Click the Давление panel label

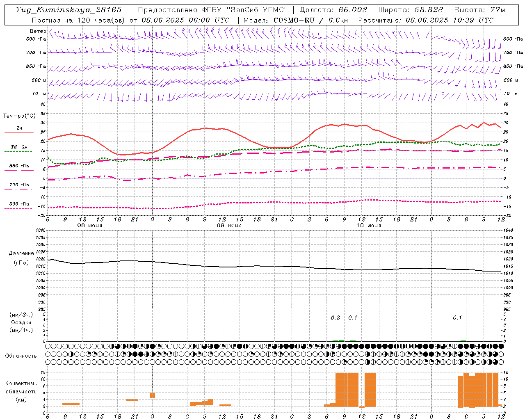(x=21, y=253)
